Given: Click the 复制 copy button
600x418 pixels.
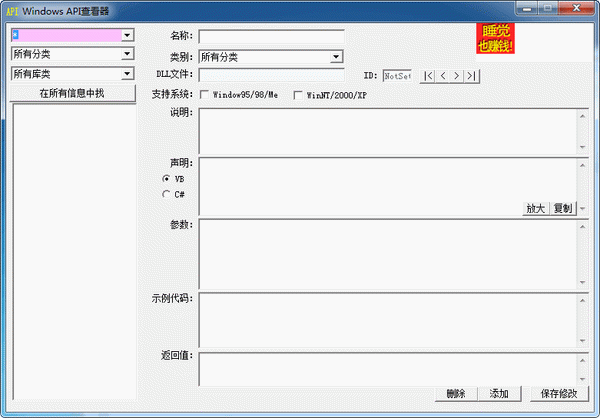Looking at the screenshot, I should (563, 209).
